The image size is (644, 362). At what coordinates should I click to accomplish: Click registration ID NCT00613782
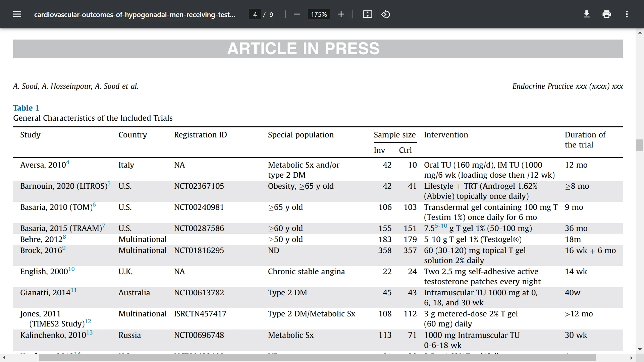click(199, 293)
